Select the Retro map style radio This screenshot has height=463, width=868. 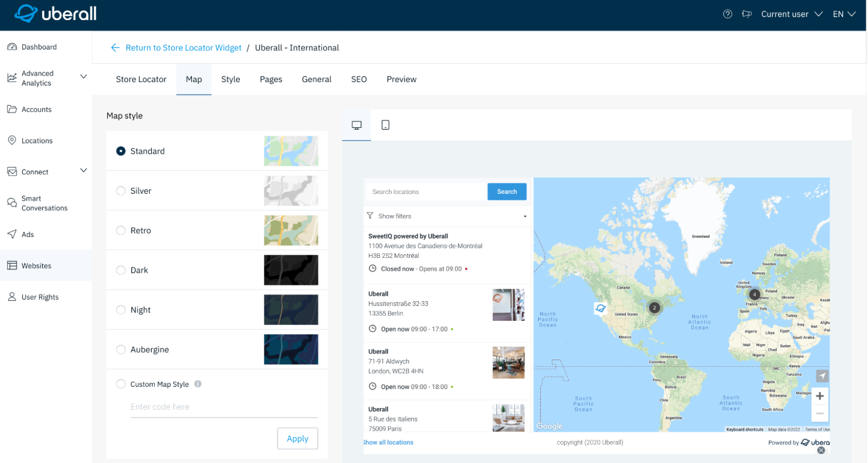click(x=121, y=230)
